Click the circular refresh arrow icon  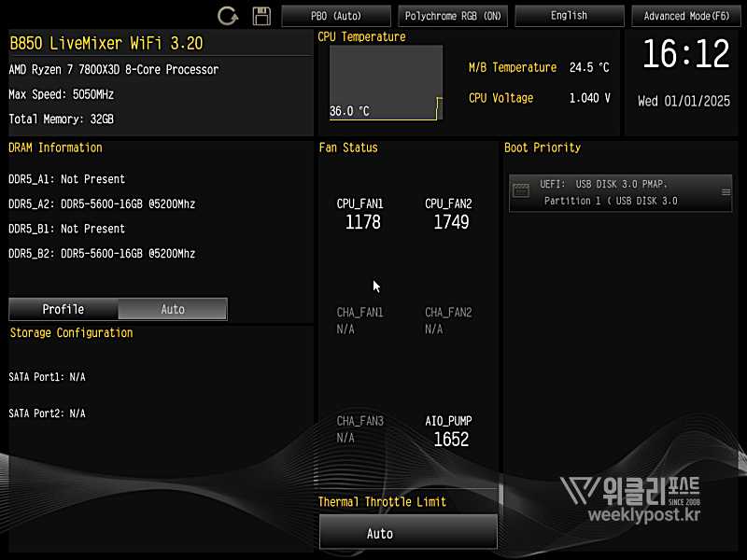click(228, 16)
